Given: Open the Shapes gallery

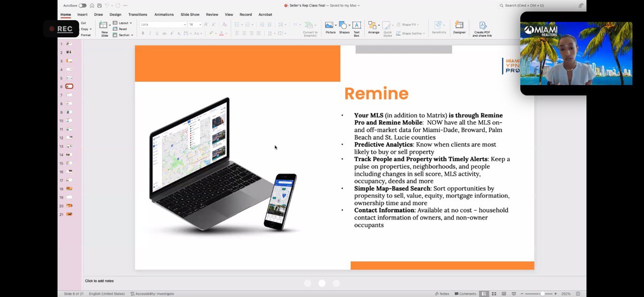Looking at the screenshot, I should [344, 27].
